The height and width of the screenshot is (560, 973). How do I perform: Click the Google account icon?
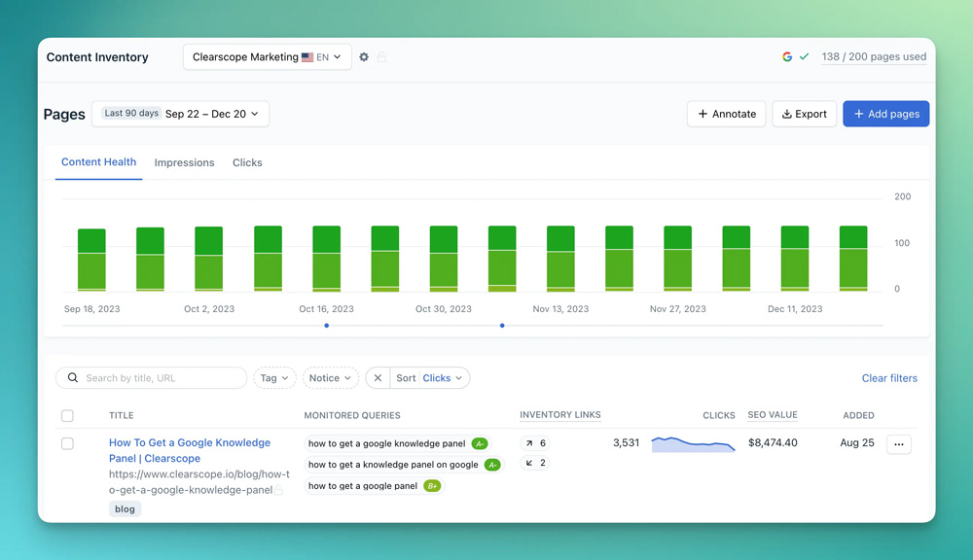(x=787, y=57)
